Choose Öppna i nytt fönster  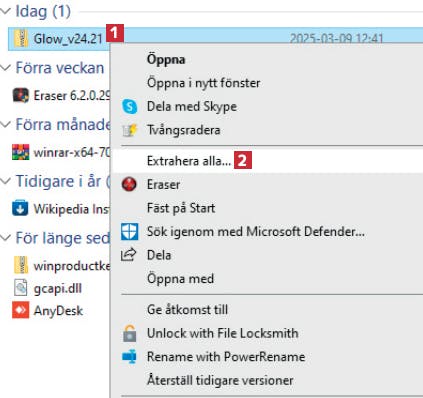point(203,83)
